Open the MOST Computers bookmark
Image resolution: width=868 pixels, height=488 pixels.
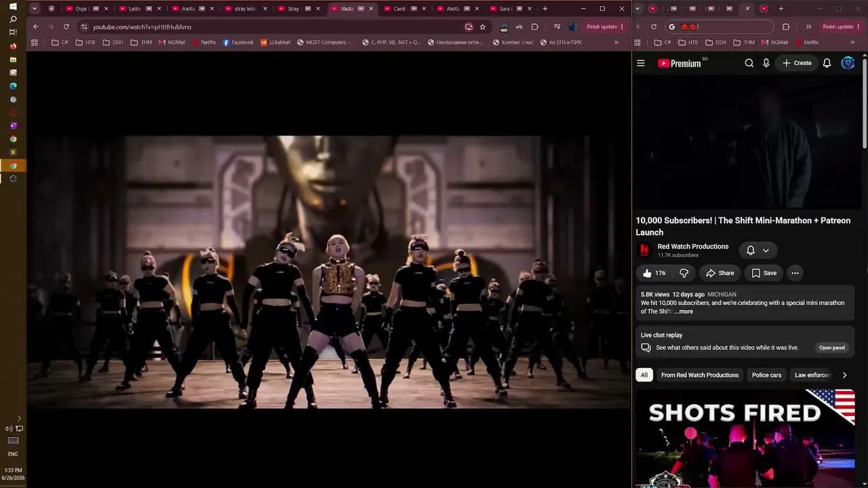[325, 42]
